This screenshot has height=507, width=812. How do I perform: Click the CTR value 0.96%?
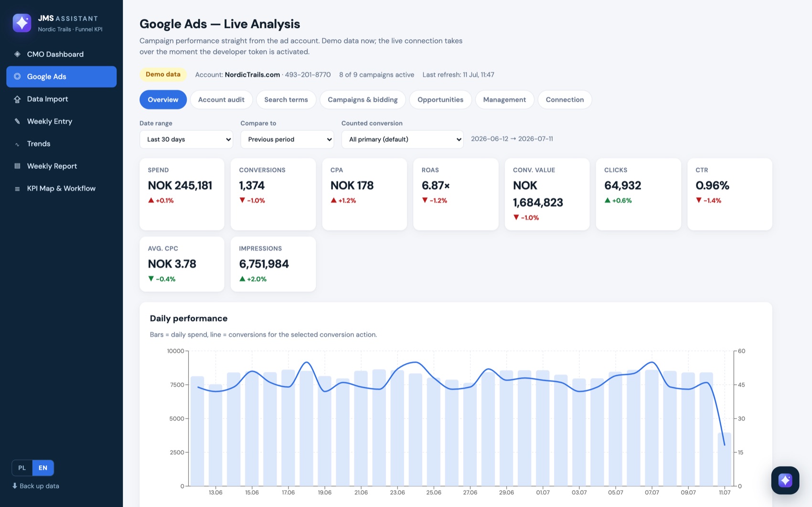point(712,185)
